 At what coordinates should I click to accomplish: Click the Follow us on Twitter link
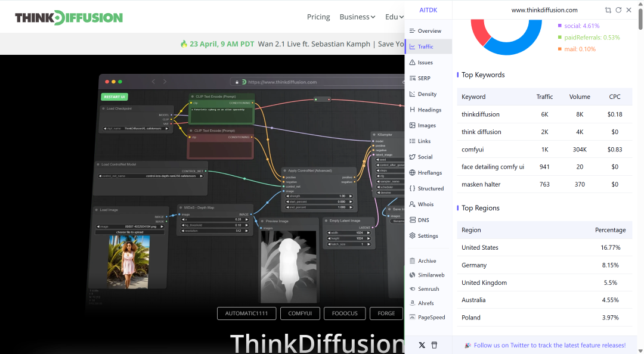coord(550,346)
